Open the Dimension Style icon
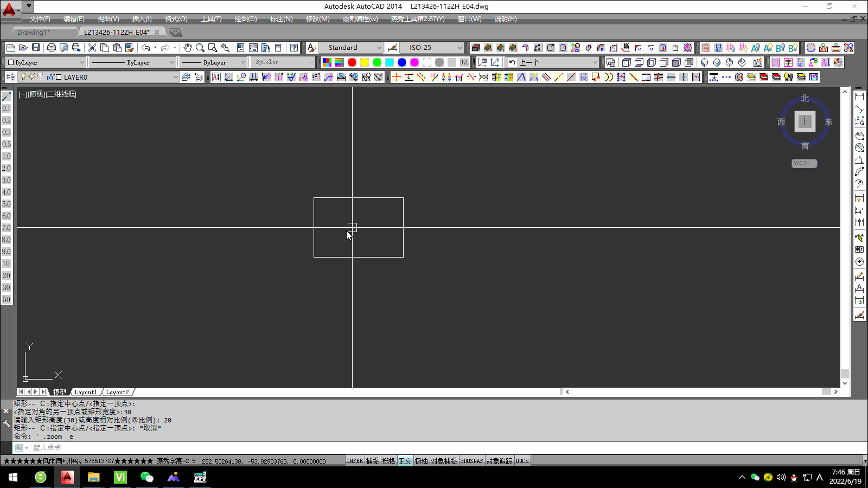 click(x=393, y=48)
